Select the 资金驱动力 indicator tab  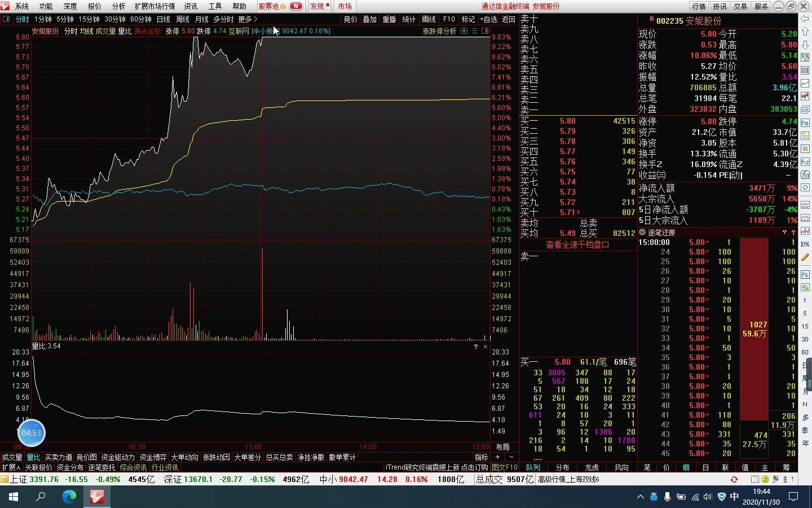click(x=118, y=457)
